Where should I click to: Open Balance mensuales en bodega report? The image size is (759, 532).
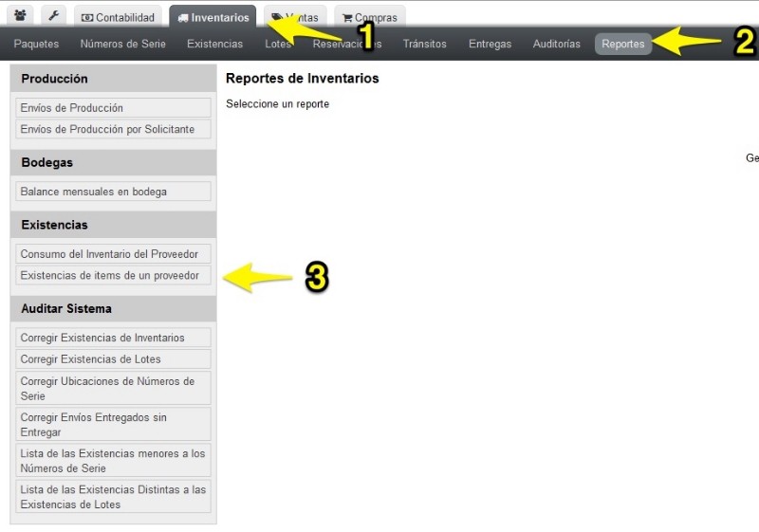113,192
